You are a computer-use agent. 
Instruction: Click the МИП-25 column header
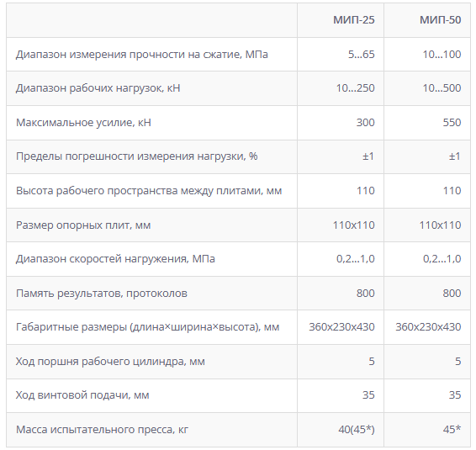click(x=354, y=20)
